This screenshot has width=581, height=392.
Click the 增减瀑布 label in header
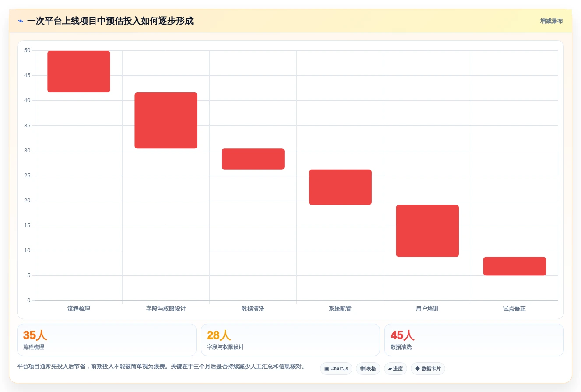tap(551, 21)
